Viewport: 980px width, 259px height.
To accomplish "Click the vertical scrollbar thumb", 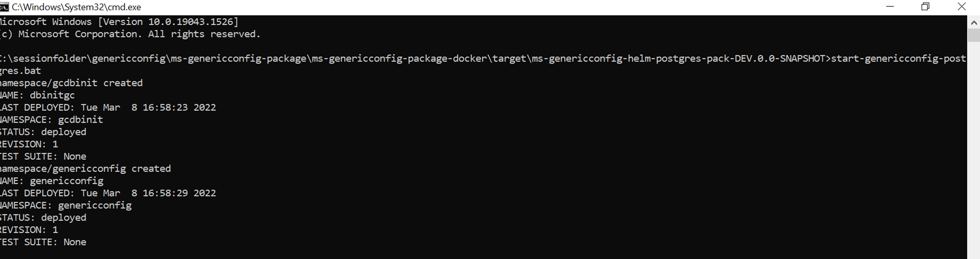I will click(974, 35).
